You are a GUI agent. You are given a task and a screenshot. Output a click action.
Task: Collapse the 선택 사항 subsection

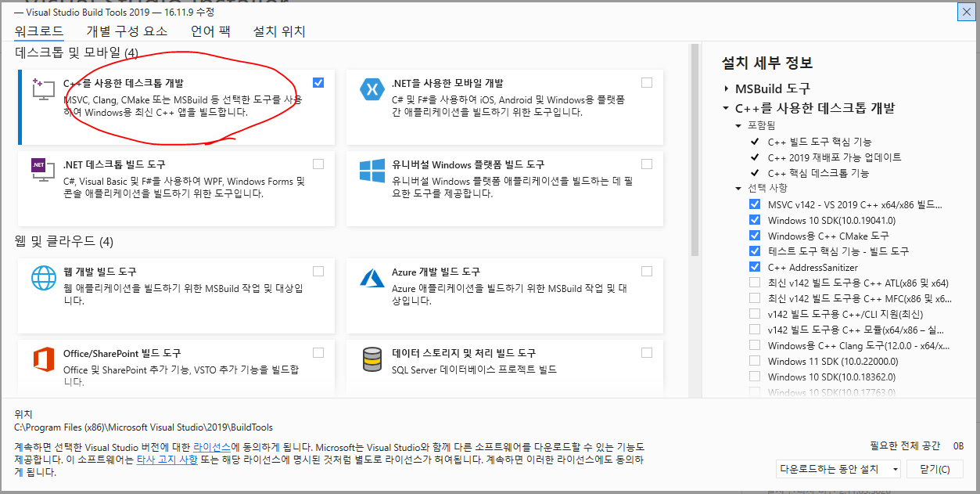click(x=738, y=188)
